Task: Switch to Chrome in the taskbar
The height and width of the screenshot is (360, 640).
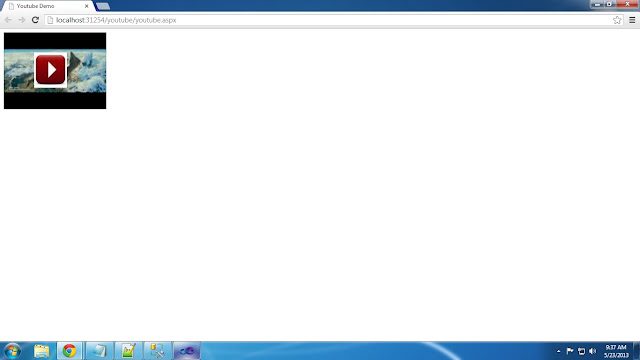Action: click(69, 351)
